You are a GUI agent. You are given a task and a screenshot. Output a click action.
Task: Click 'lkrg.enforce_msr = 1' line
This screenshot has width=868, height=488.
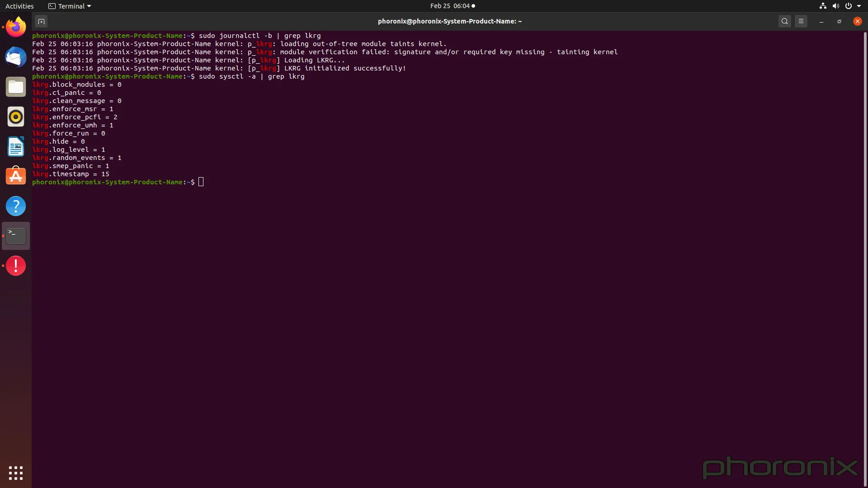pos(73,109)
